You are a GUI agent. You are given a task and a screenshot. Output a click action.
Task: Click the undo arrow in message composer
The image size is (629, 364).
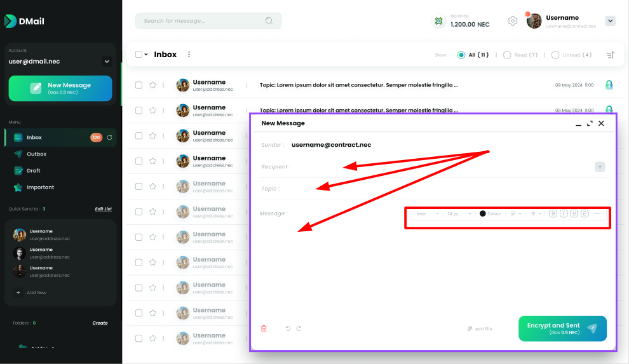coord(288,328)
